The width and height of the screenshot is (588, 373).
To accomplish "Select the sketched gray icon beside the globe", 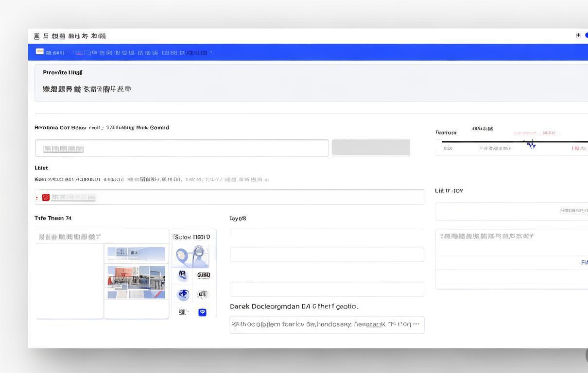I will [203, 294].
